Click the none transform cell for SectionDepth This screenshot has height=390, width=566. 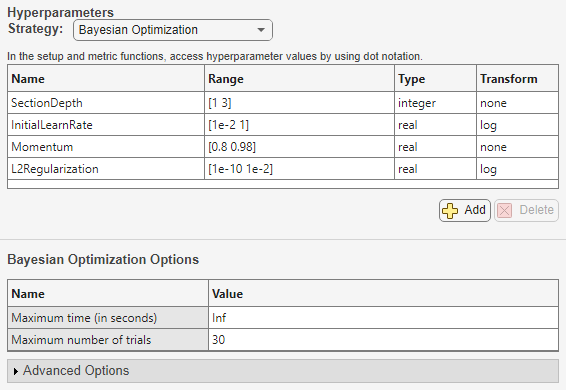(x=517, y=103)
